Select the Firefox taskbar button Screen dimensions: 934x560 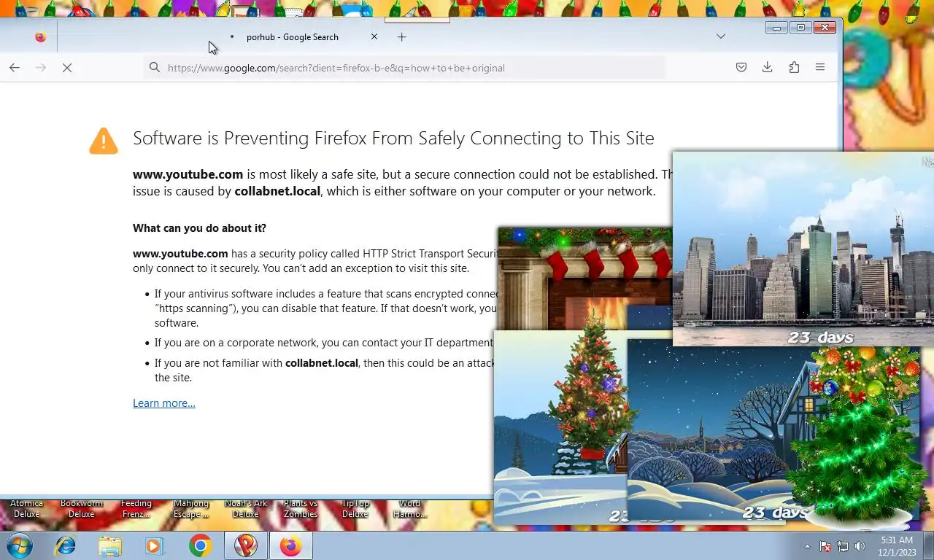point(291,545)
